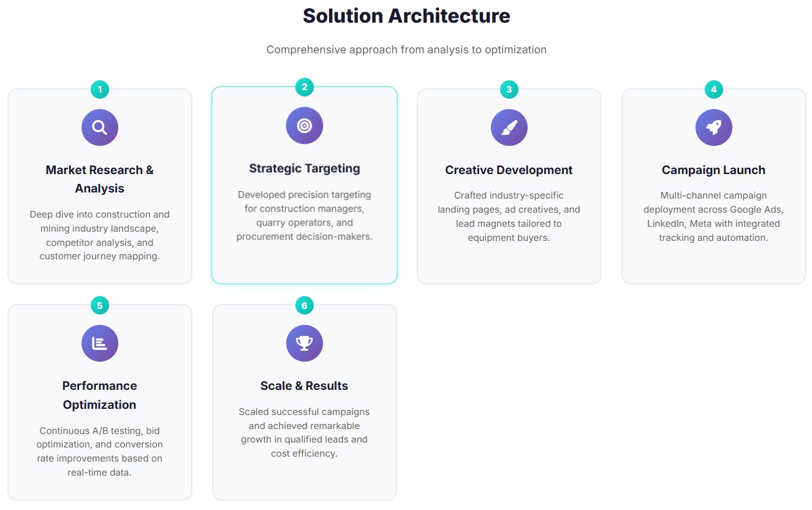Click step number 5 badge
The height and width of the screenshot is (510, 812).
point(100,305)
